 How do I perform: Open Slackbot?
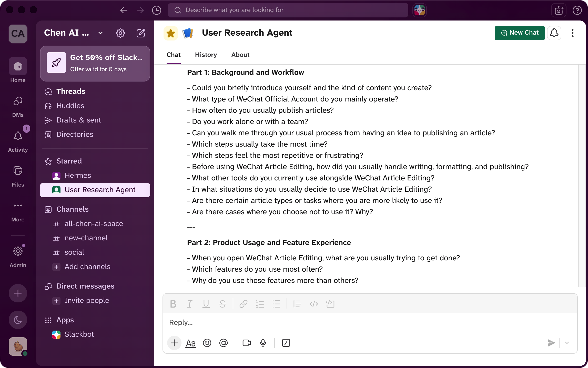click(x=95, y=334)
